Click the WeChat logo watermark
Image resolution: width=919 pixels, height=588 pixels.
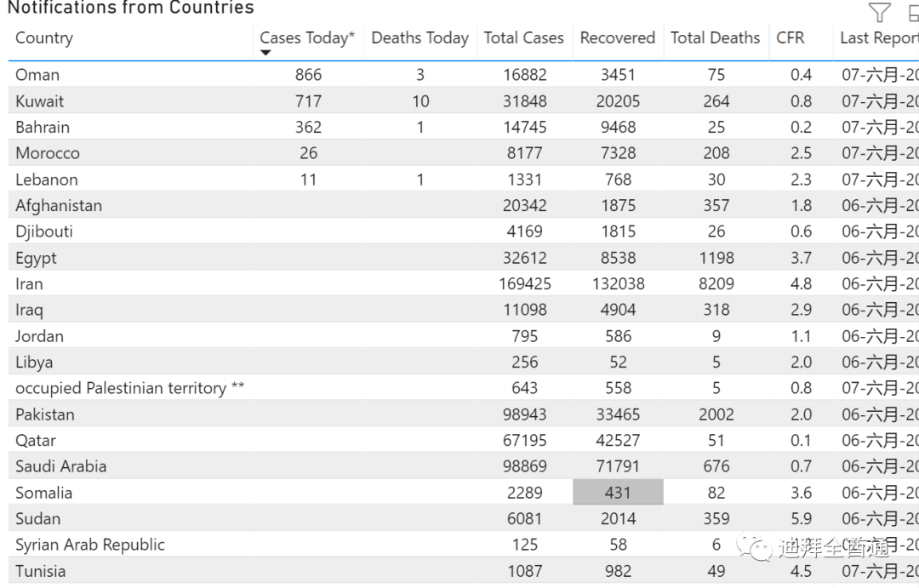point(752,546)
